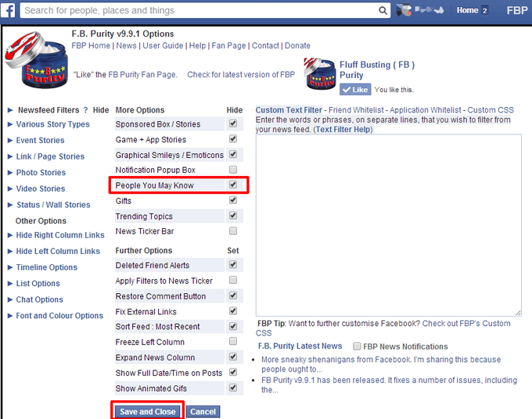Open the Custom Text Filter tab

point(289,110)
